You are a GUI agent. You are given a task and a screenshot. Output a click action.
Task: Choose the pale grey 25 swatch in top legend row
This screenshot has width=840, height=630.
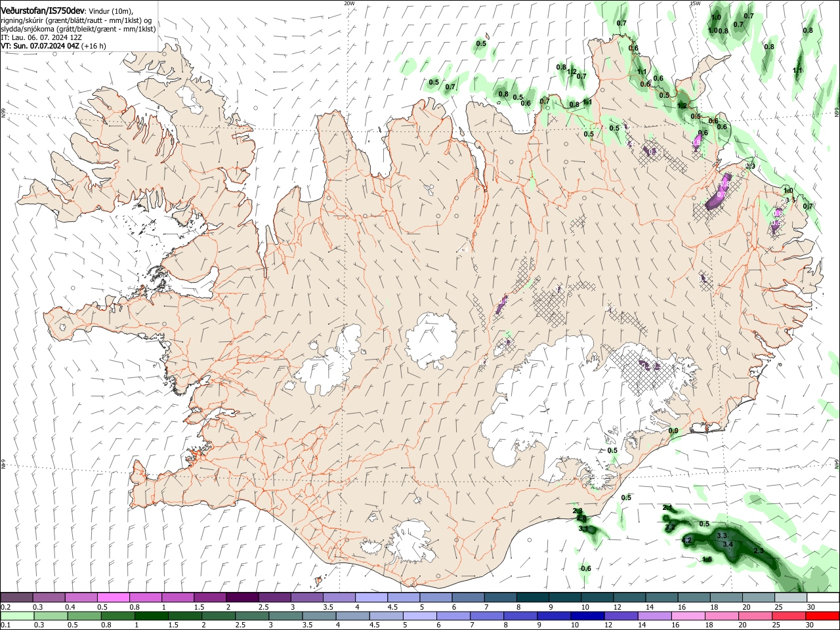(789, 598)
